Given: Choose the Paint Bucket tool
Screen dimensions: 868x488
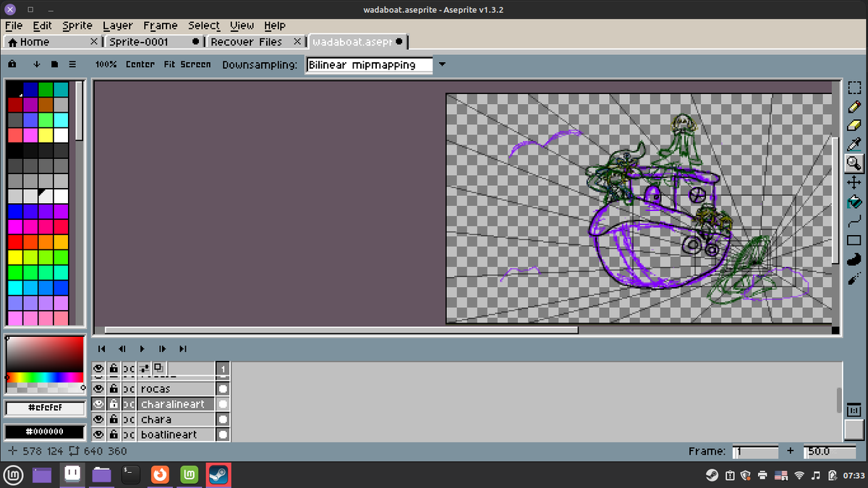Looking at the screenshot, I should (854, 201).
